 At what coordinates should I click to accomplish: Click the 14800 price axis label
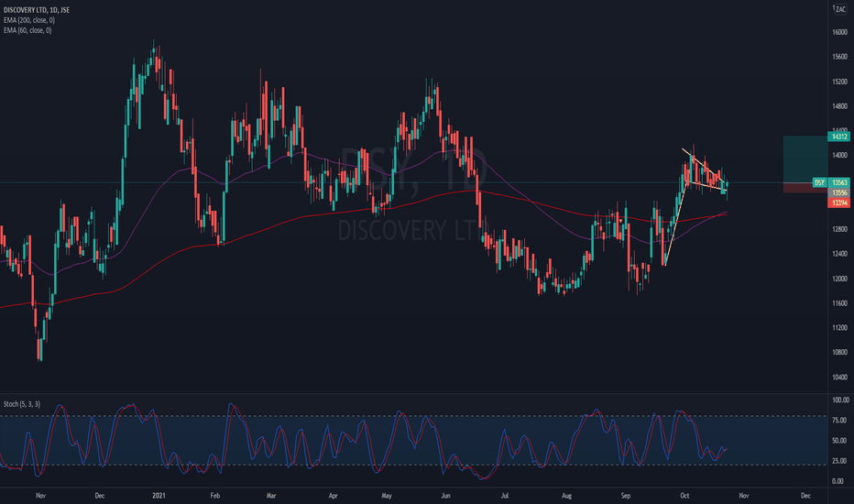840,106
